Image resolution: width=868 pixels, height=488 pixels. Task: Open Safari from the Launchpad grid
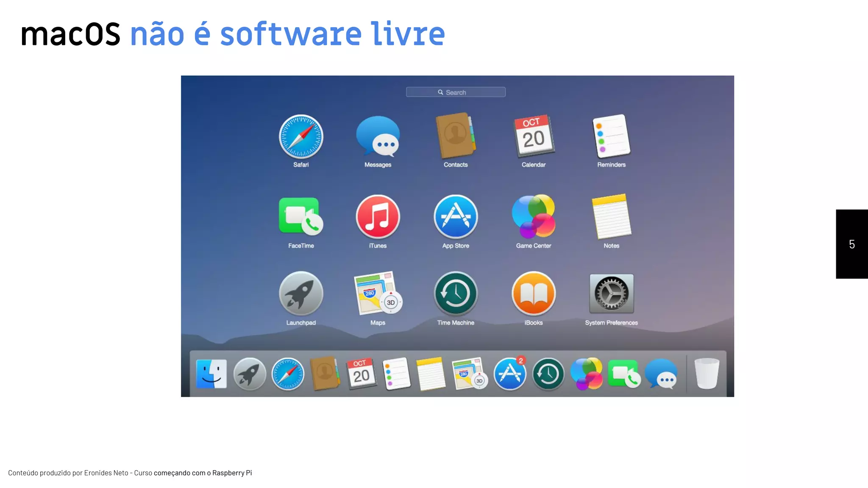click(x=301, y=136)
